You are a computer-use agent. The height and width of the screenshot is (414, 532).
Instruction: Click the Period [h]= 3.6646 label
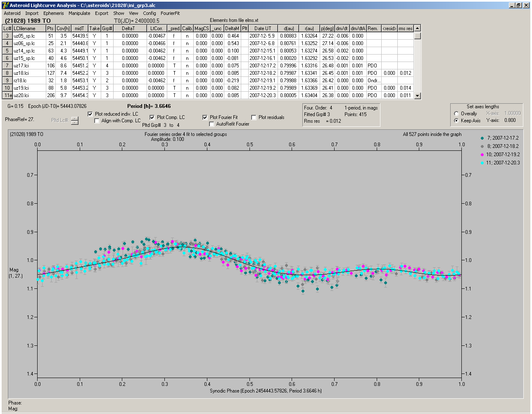[149, 106]
